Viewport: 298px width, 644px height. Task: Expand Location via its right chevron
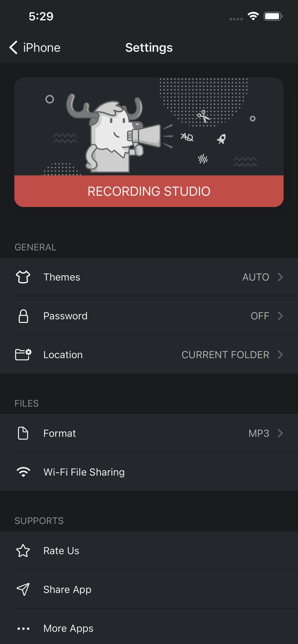tap(280, 355)
